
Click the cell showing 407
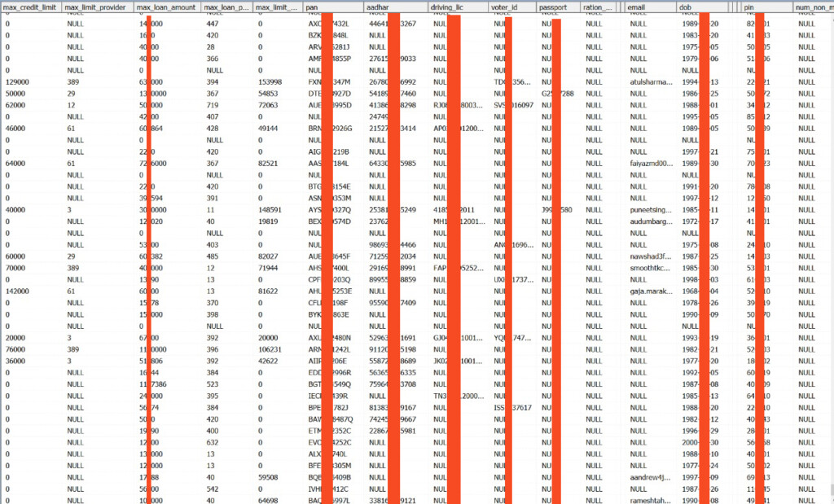pyautogui.click(x=213, y=117)
